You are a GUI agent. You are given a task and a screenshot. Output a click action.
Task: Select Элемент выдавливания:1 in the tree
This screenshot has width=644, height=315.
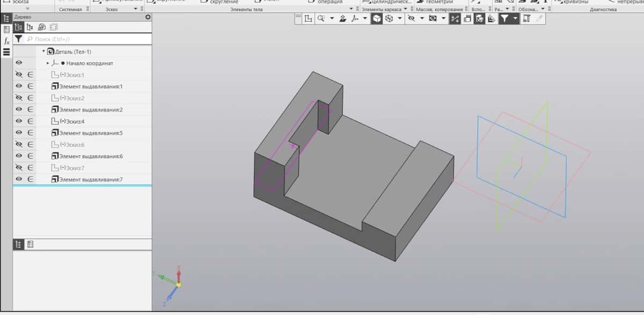tap(91, 86)
